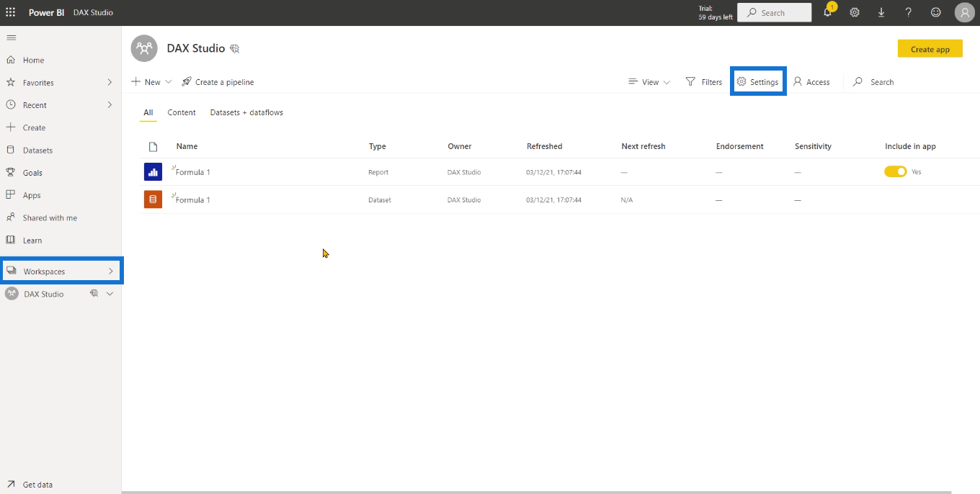The image size is (980, 494).
Task: Click the workspace Search field in toolbar
Action: point(874,82)
